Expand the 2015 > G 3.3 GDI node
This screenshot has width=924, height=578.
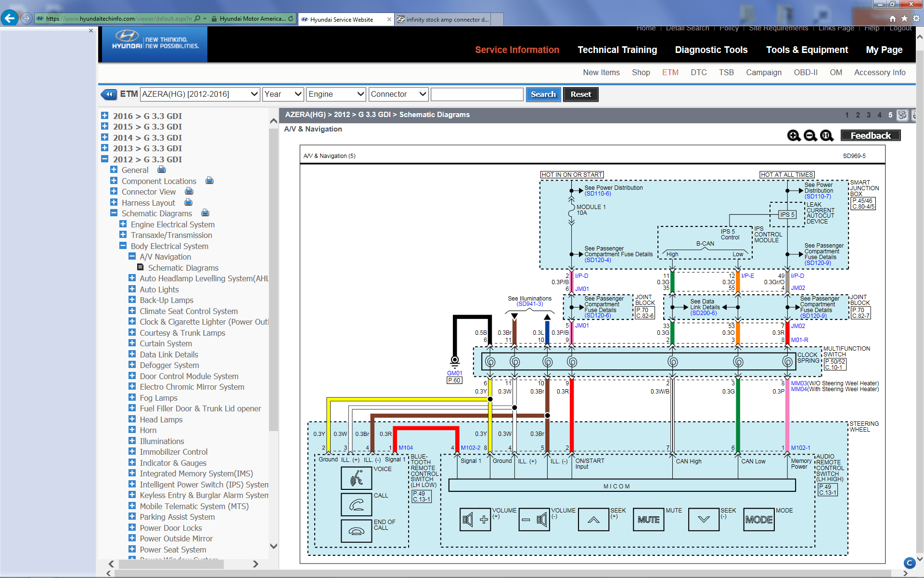(x=104, y=126)
